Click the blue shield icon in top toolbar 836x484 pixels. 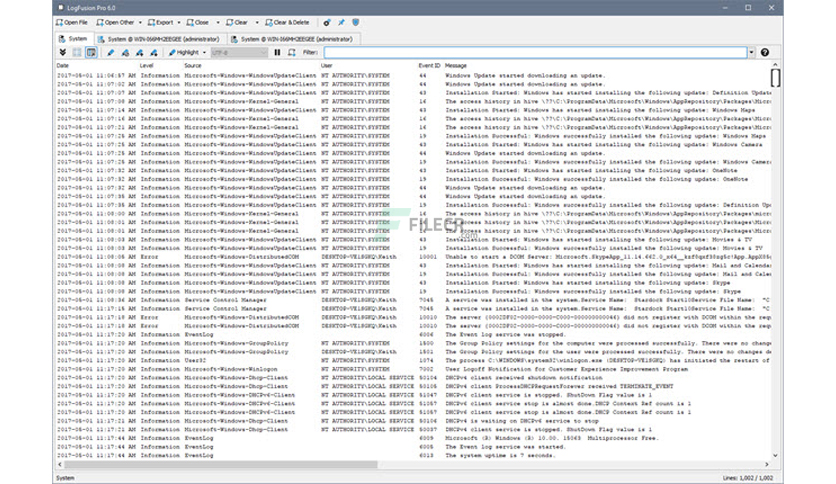[356, 22]
